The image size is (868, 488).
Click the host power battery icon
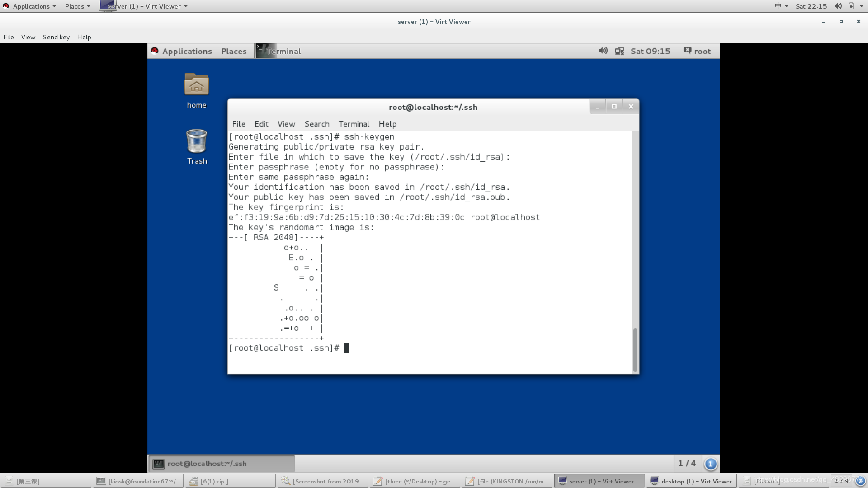[851, 6]
